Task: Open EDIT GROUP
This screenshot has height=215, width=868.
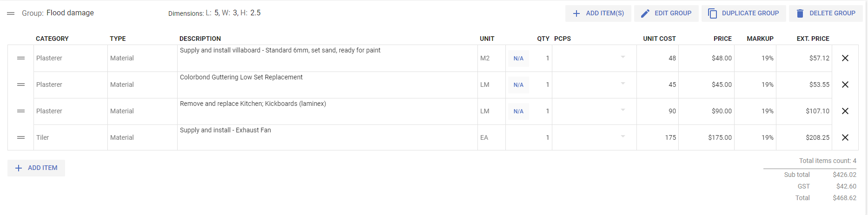Action: pos(666,13)
